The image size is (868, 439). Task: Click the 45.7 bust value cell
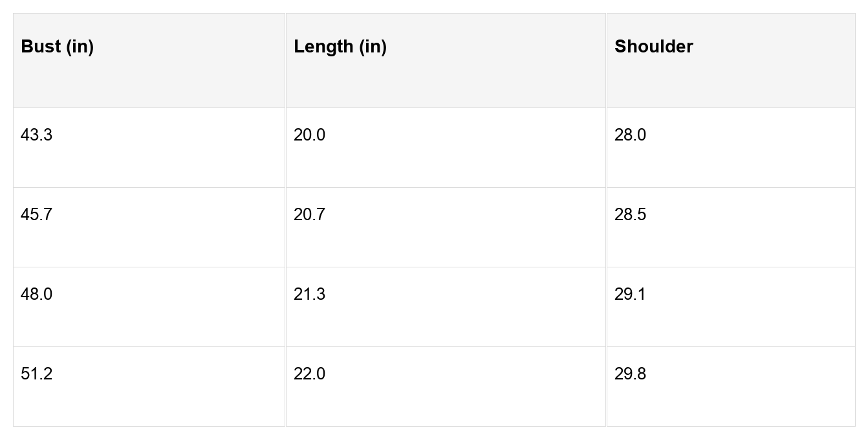(x=37, y=215)
